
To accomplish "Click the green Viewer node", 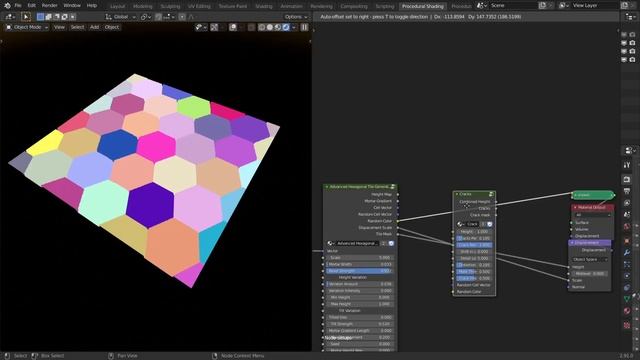I will [593, 195].
